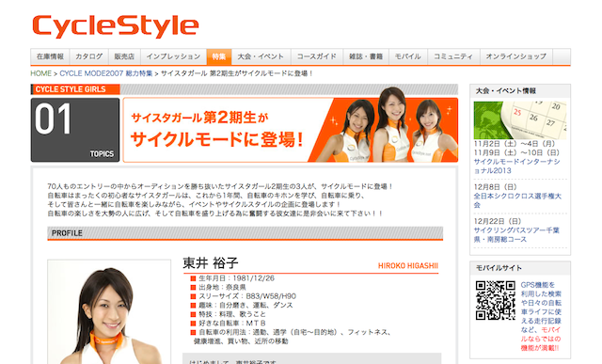This screenshot has width=602, height=364.
Task: Open the コースガイド menu tab
Action: coord(317,56)
